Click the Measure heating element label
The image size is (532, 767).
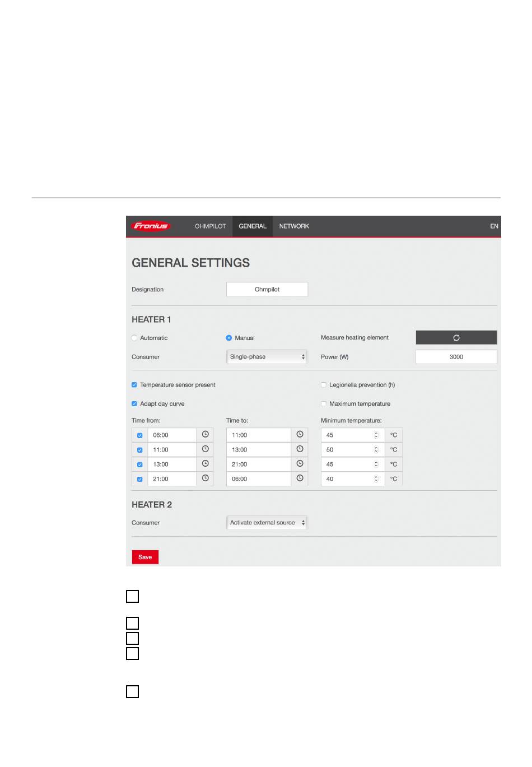tap(354, 338)
